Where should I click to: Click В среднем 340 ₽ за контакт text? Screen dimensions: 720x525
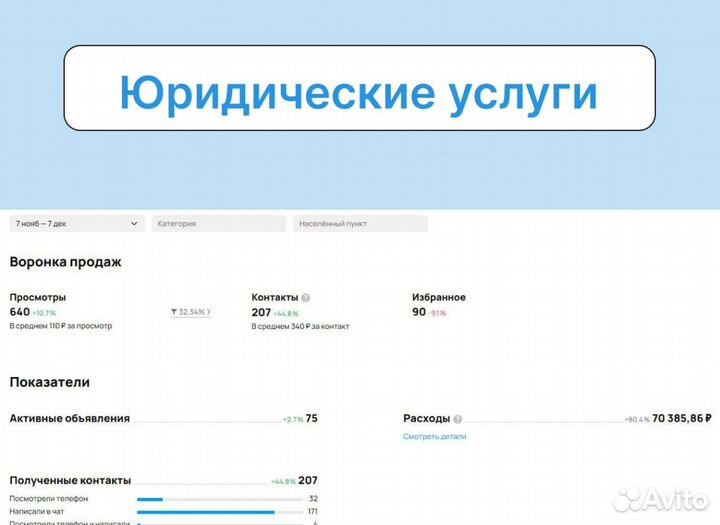tap(300, 326)
